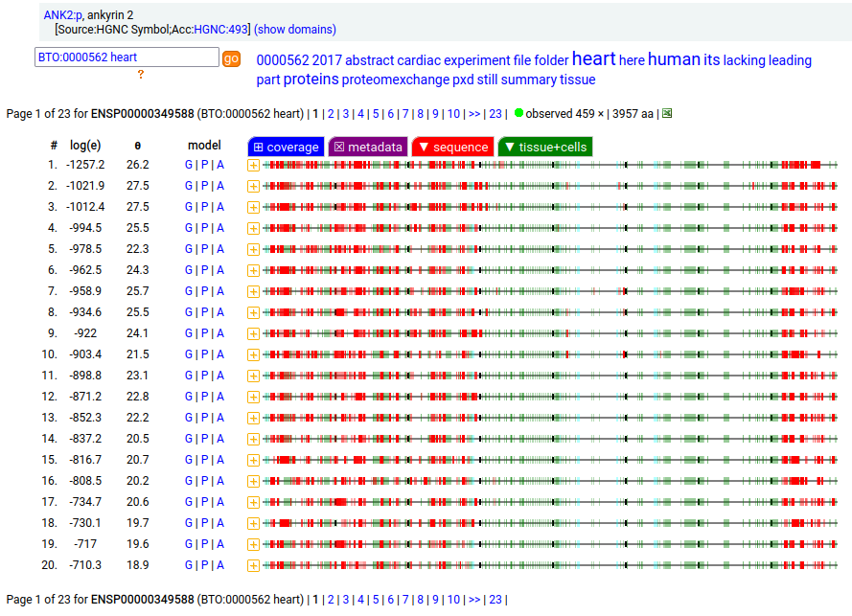
Task: Click the show domains link
Action: tap(295, 30)
